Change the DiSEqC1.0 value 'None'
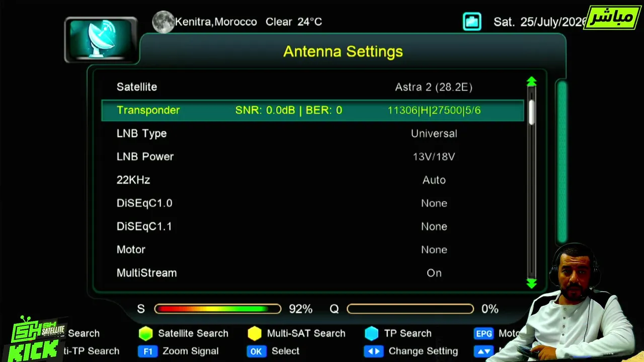This screenshot has height=362, width=644. pyautogui.click(x=434, y=203)
